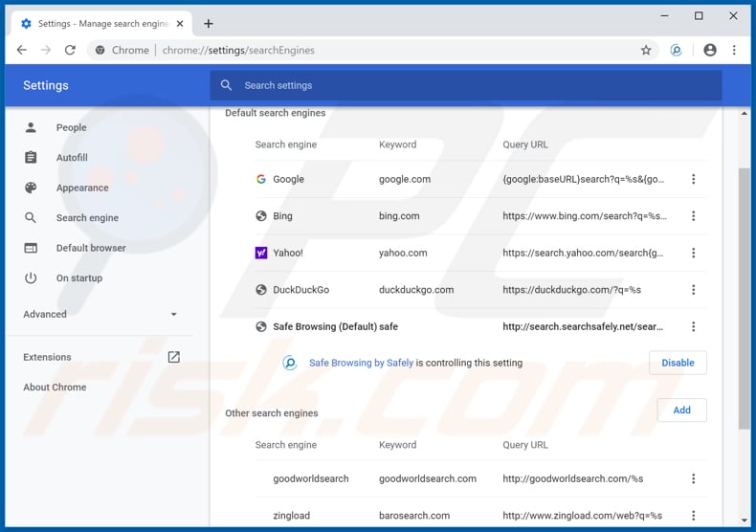The width and height of the screenshot is (756, 532).
Task: Open the Safe Browsing extension icon in toolbar
Action: click(676, 50)
